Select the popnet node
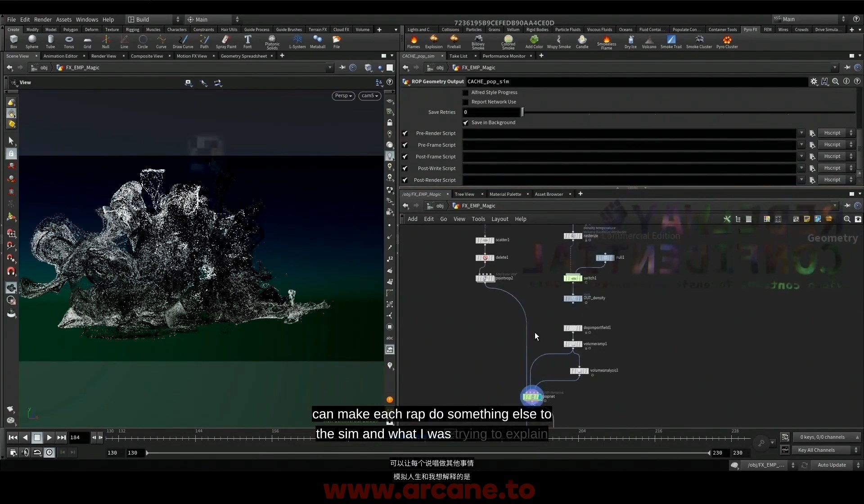The width and height of the screenshot is (864, 504). tap(532, 396)
